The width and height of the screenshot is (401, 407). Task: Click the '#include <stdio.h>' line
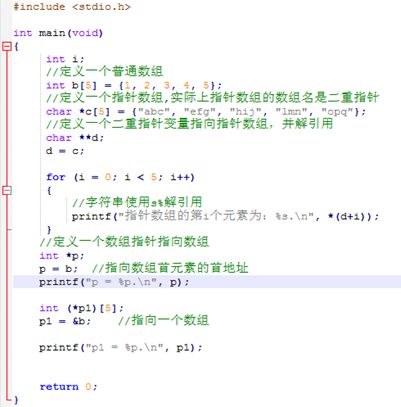click(x=72, y=7)
